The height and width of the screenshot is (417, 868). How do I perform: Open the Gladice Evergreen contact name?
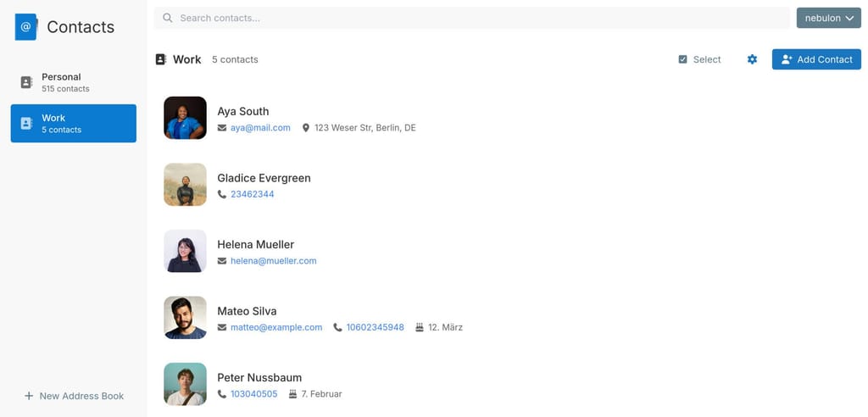(x=264, y=178)
